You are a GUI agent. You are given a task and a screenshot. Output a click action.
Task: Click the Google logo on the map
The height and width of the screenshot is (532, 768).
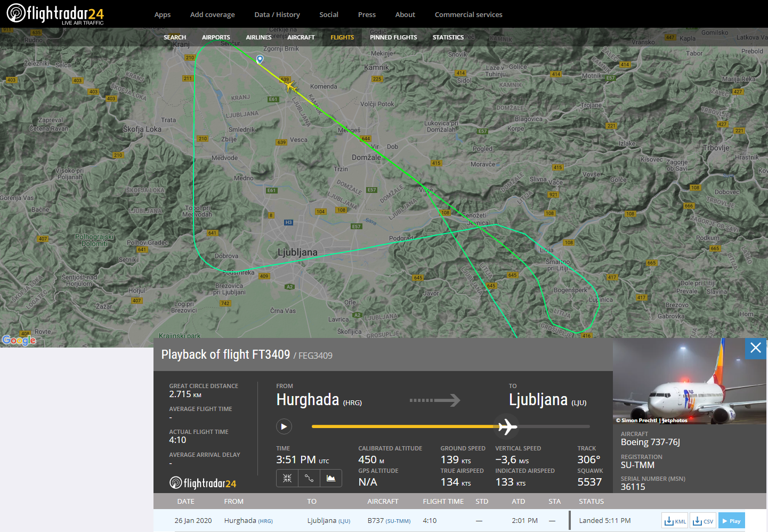(19, 340)
